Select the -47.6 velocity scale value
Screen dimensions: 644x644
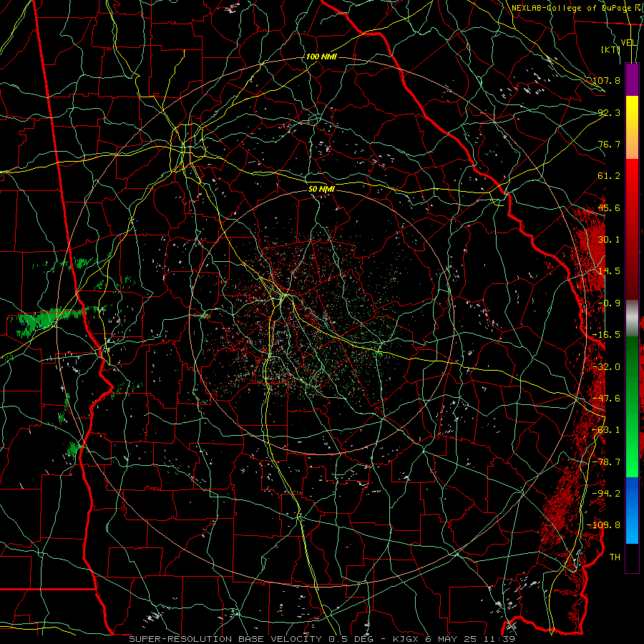tap(607, 399)
